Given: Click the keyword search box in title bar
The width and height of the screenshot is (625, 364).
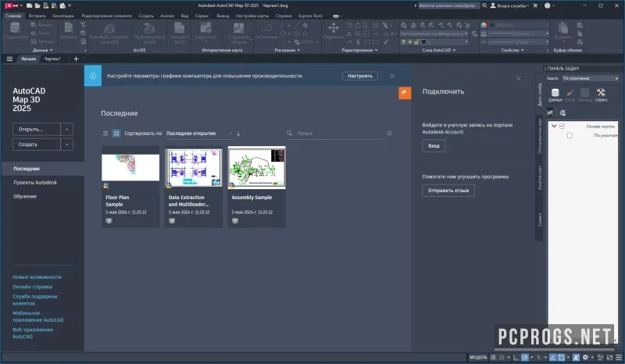Looking at the screenshot, I should point(448,5).
